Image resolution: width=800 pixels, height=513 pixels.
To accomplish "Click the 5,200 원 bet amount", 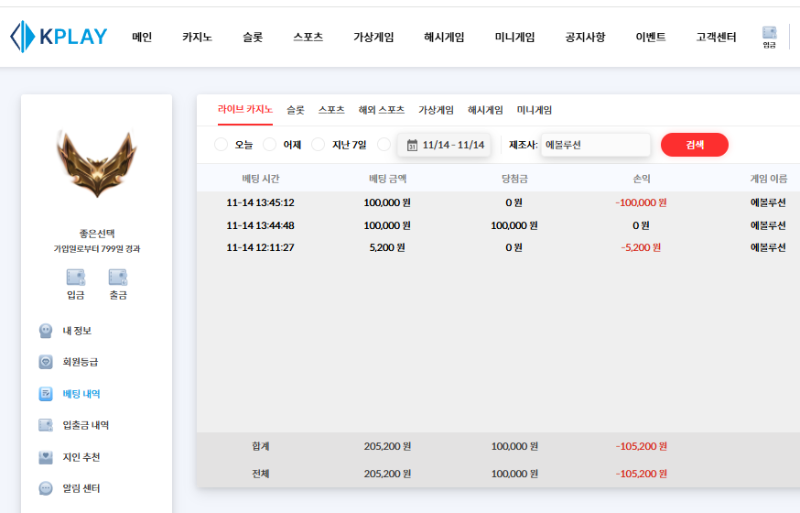I will [387, 248].
